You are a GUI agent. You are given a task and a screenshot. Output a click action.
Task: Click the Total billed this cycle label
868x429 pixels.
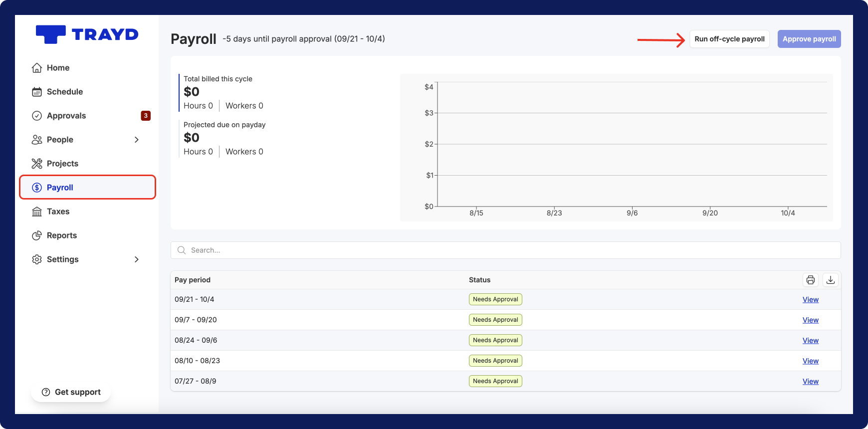[x=218, y=79]
